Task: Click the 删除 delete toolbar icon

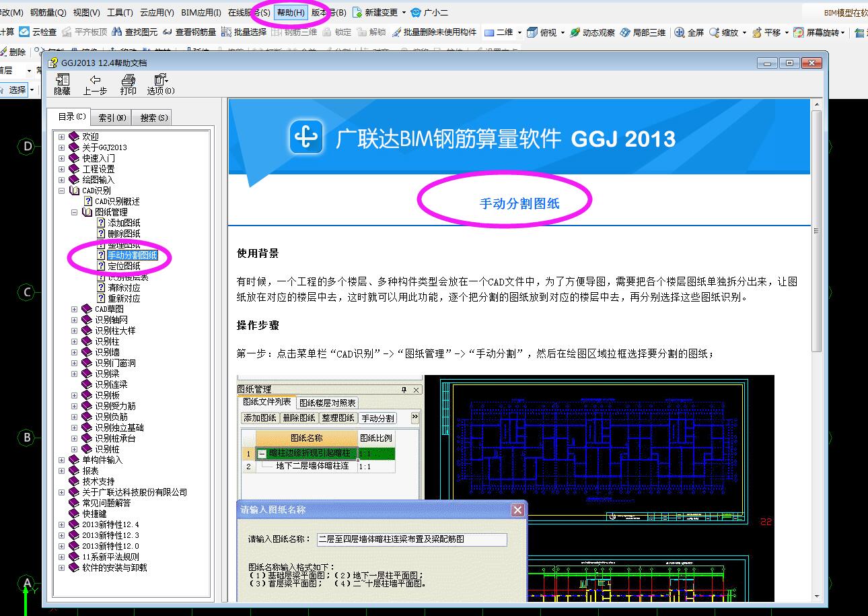Action: point(3,52)
